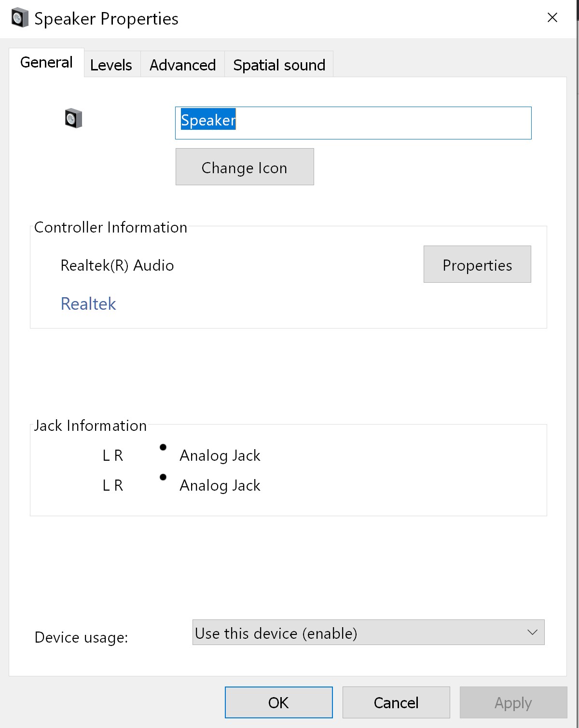
Task: Select the first L R jack label
Action: (x=112, y=455)
